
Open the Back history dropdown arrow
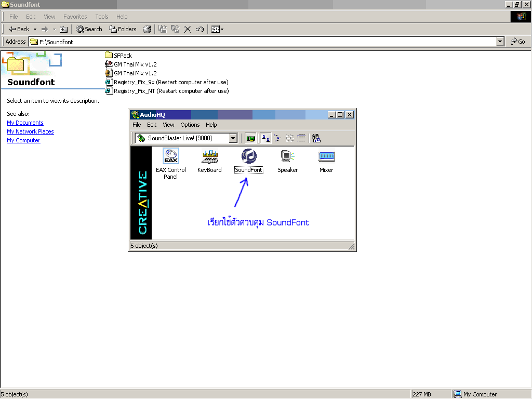tap(35, 29)
